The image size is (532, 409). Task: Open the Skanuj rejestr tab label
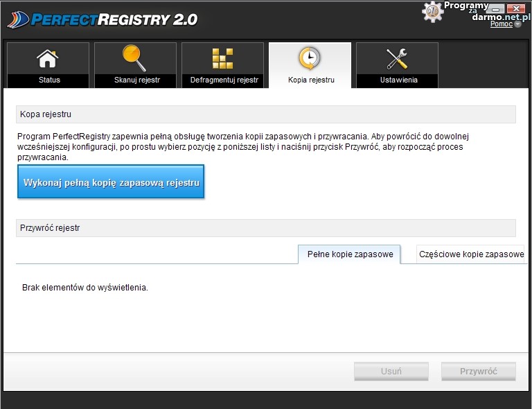tap(136, 80)
